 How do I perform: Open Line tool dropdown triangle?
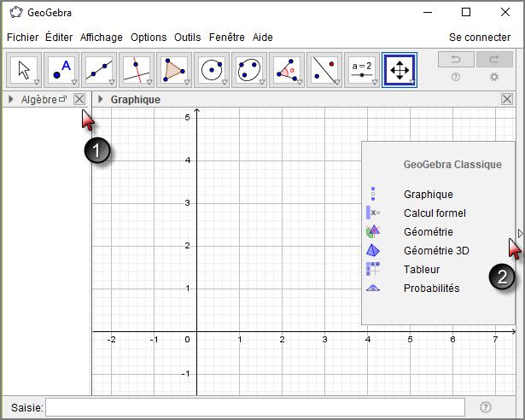(x=112, y=82)
